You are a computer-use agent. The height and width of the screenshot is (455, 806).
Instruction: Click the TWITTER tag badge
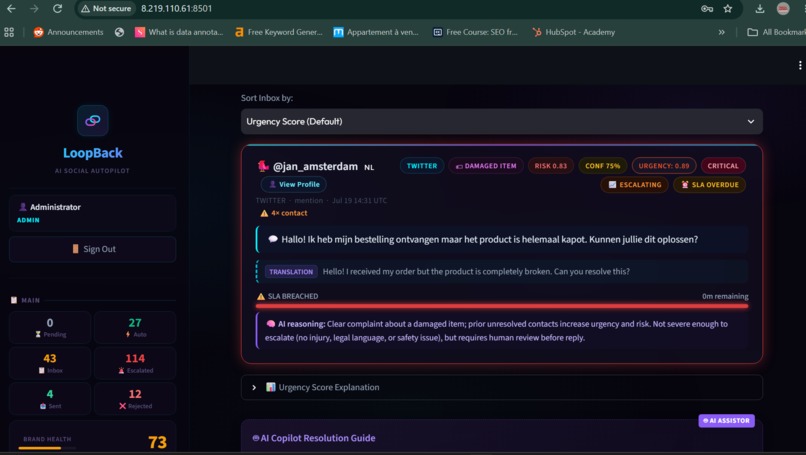tap(422, 166)
